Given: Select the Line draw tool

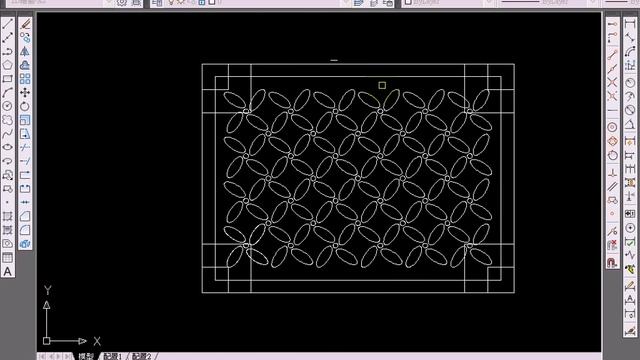Looking at the screenshot, I should [7, 24].
